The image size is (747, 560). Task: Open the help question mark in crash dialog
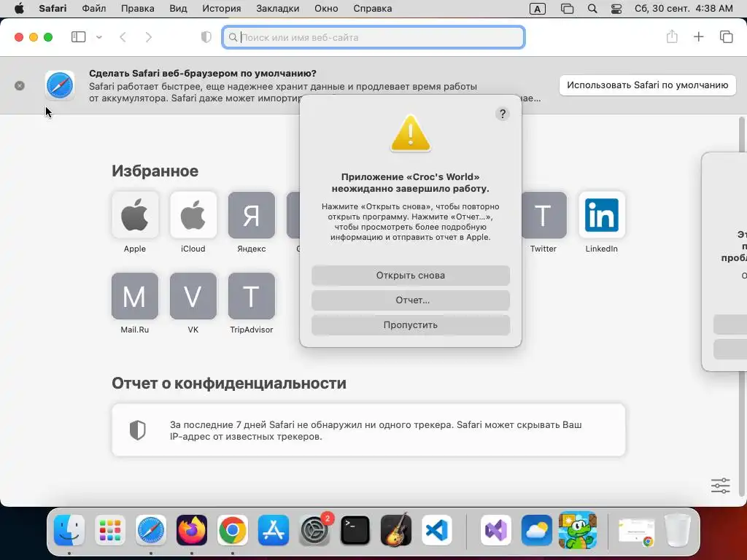502,114
